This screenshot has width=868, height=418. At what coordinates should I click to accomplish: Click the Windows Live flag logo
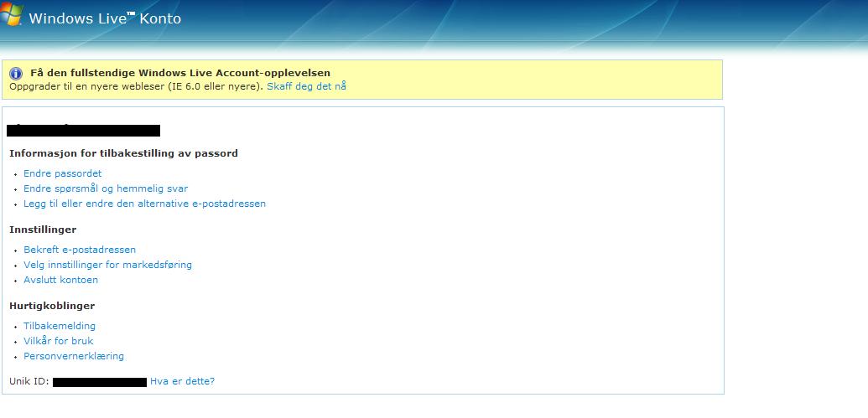12,15
